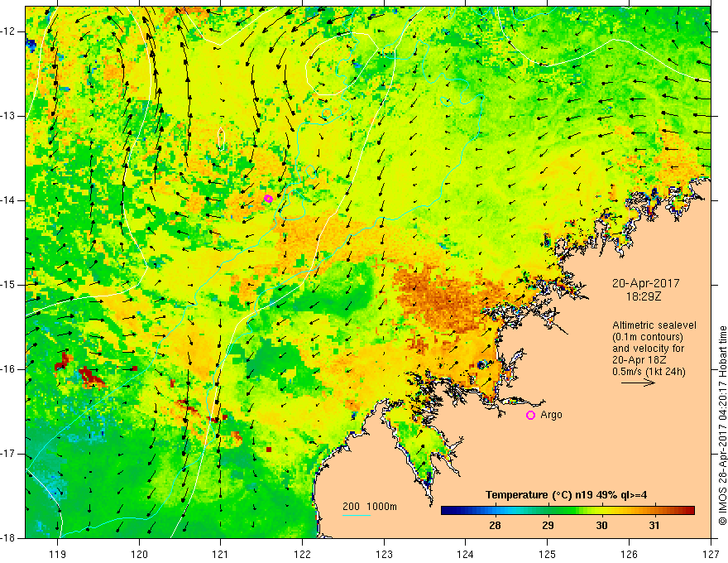Click longitude label 126
Image resolution: width=728 pixels, height=563 pixels.
coord(629,554)
